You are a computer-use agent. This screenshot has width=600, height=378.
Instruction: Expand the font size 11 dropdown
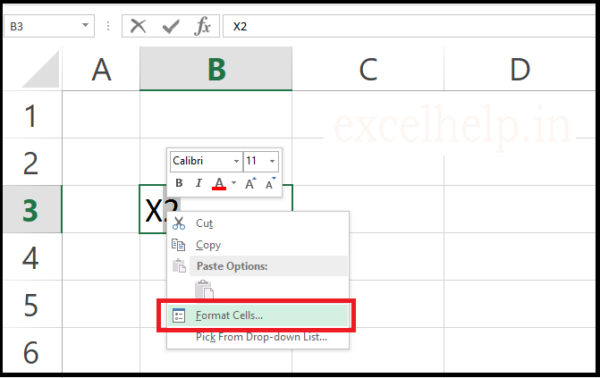tap(272, 161)
